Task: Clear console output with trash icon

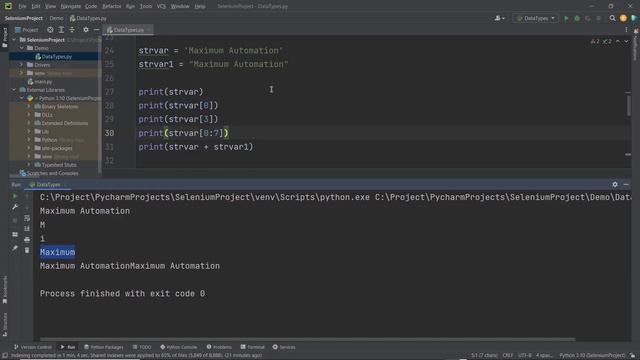Action: click(27, 250)
